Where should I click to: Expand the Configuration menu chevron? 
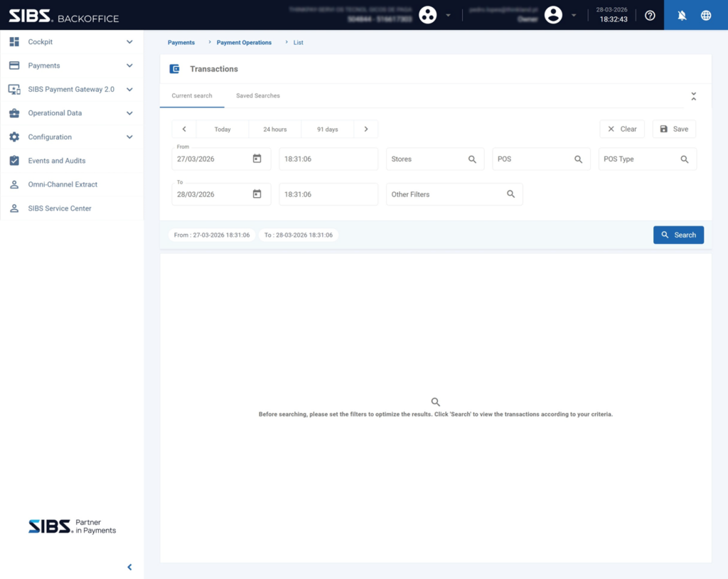point(129,137)
